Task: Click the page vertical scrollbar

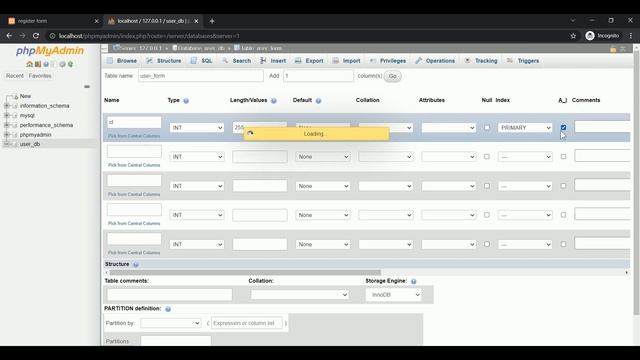Action: [636, 182]
